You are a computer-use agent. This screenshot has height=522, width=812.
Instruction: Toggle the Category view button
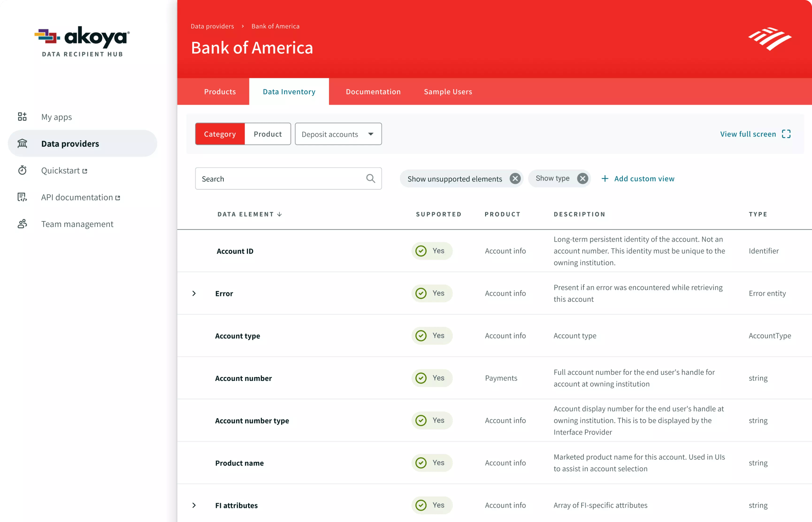(x=220, y=134)
